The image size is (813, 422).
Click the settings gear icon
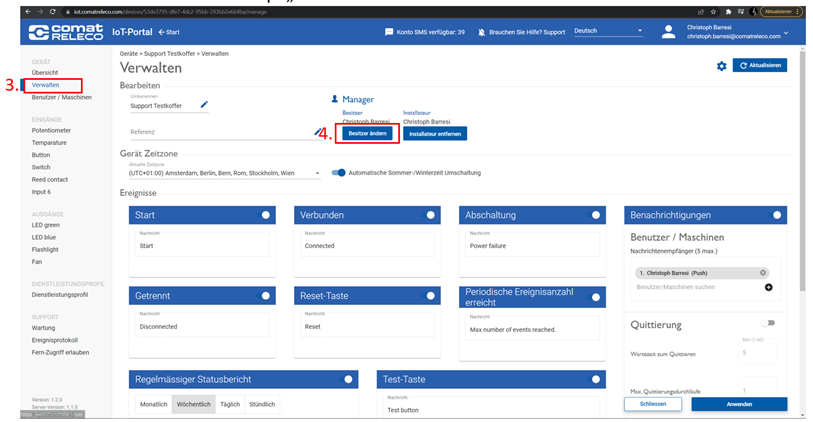point(721,66)
